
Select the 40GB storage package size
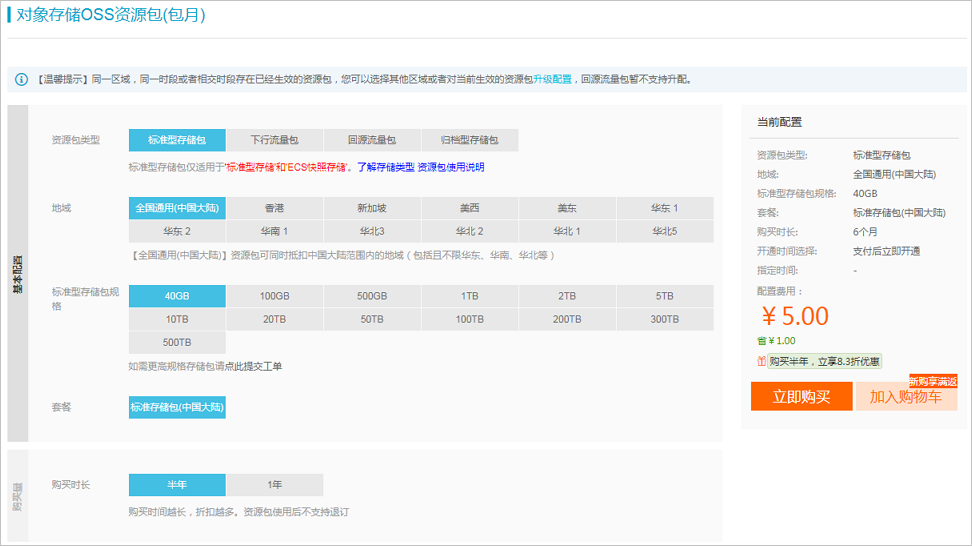[177, 296]
